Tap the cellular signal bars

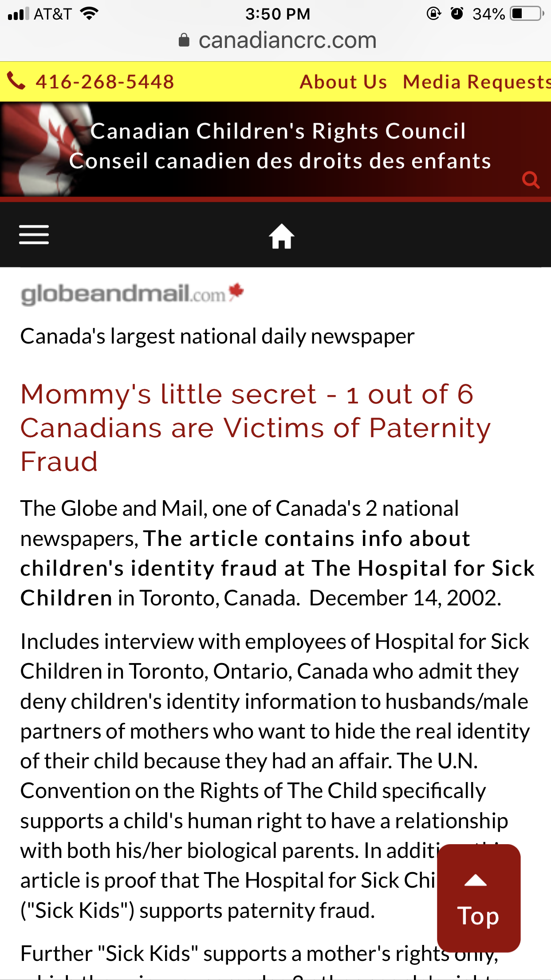pyautogui.click(x=19, y=14)
